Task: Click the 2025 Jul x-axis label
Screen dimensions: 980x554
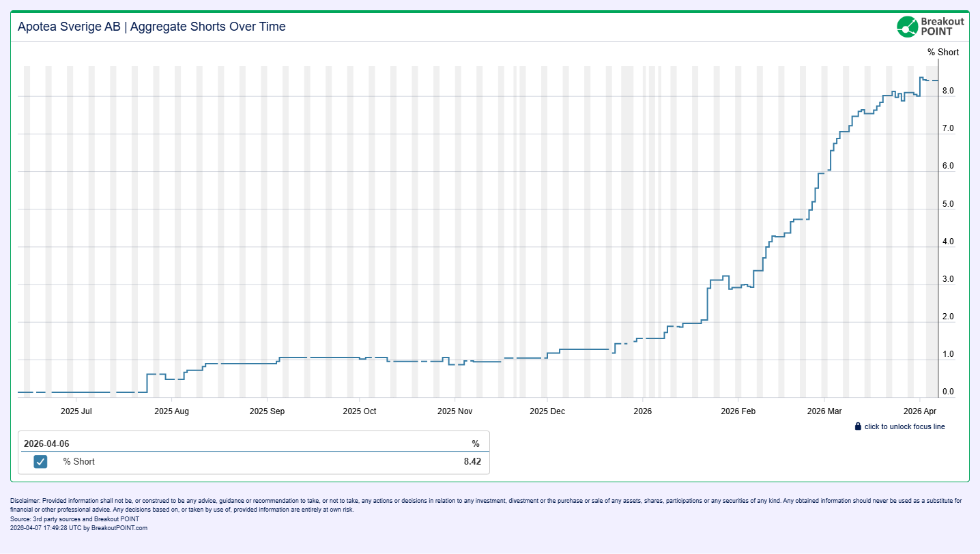Action: [x=76, y=411]
